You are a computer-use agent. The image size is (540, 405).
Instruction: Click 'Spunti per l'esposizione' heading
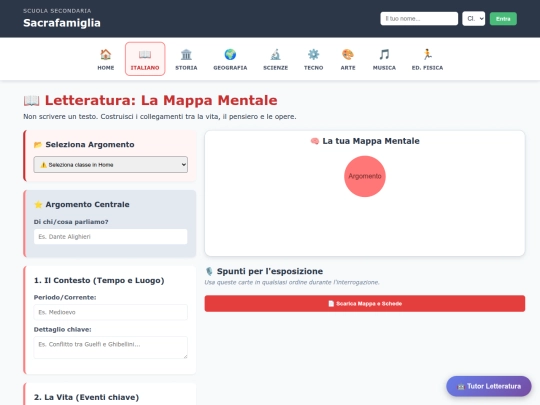pos(264,271)
